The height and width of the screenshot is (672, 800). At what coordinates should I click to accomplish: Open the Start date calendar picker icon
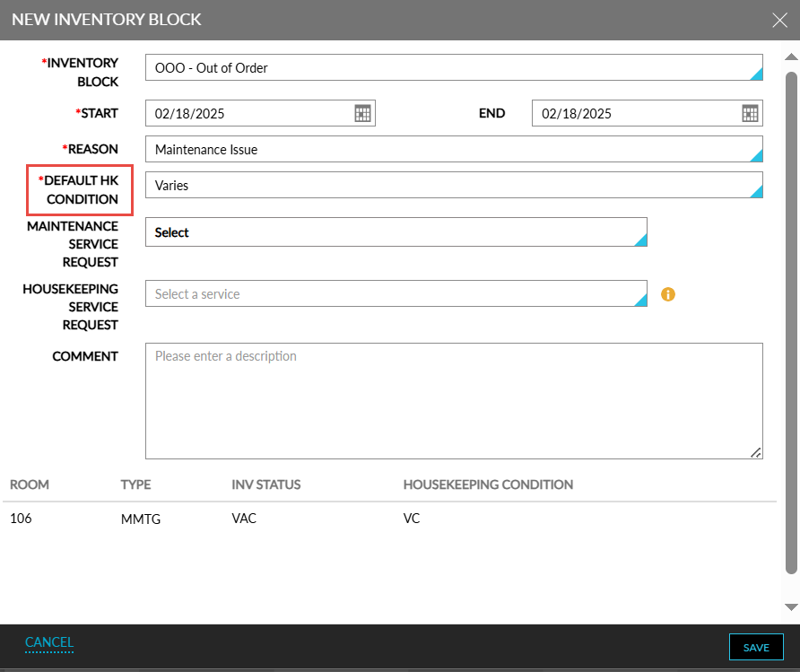362,113
